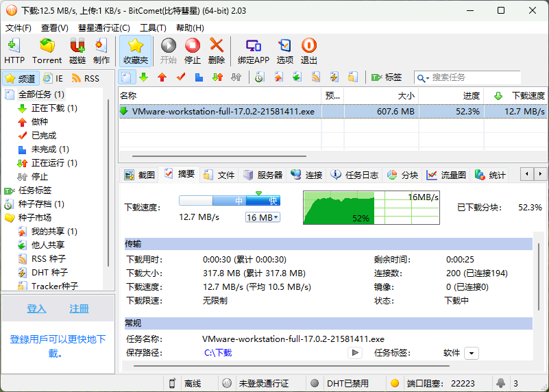Open the Torrent toolbar button
The height and width of the screenshot is (392, 549).
[x=47, y=51]
